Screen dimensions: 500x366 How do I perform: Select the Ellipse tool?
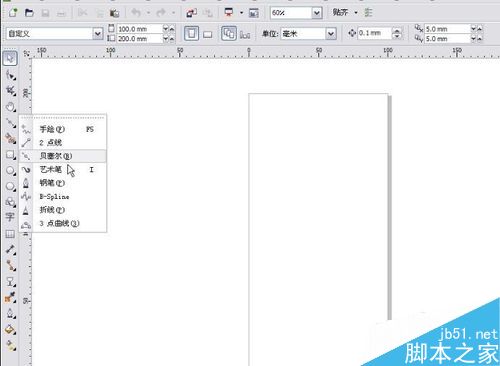[10, 171]
